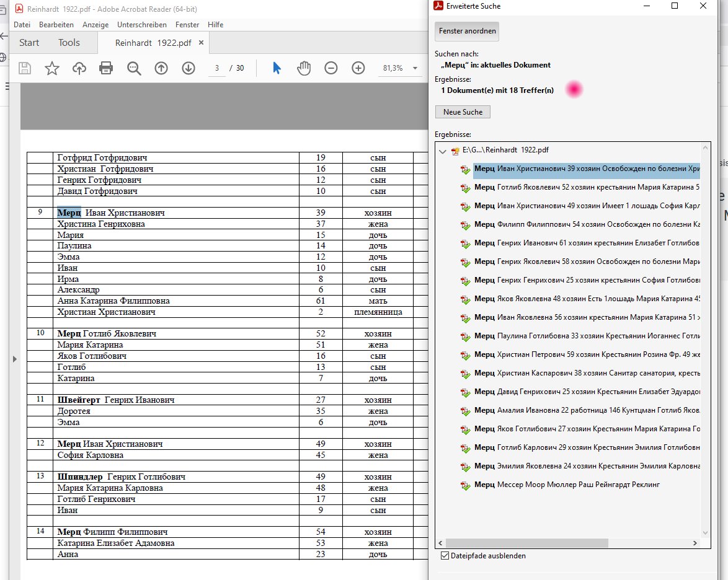This screenshot has width=728, height=580.
Task: Zoom in with the plus icon
Action: pos(358,68)
